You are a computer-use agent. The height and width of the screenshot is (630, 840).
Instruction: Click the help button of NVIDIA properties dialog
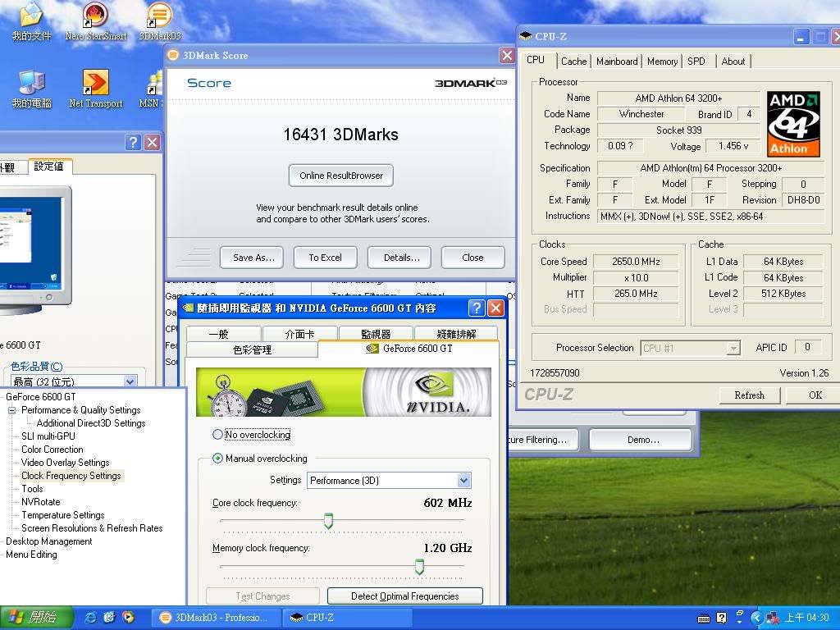477,308
